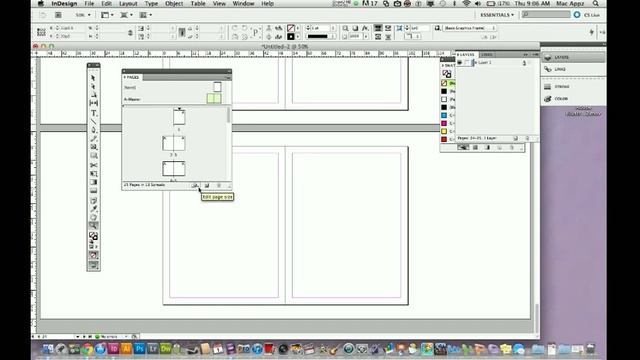Select the Gradient Feather tool
This screenshot has height=360, width=640.
[93, 191]
